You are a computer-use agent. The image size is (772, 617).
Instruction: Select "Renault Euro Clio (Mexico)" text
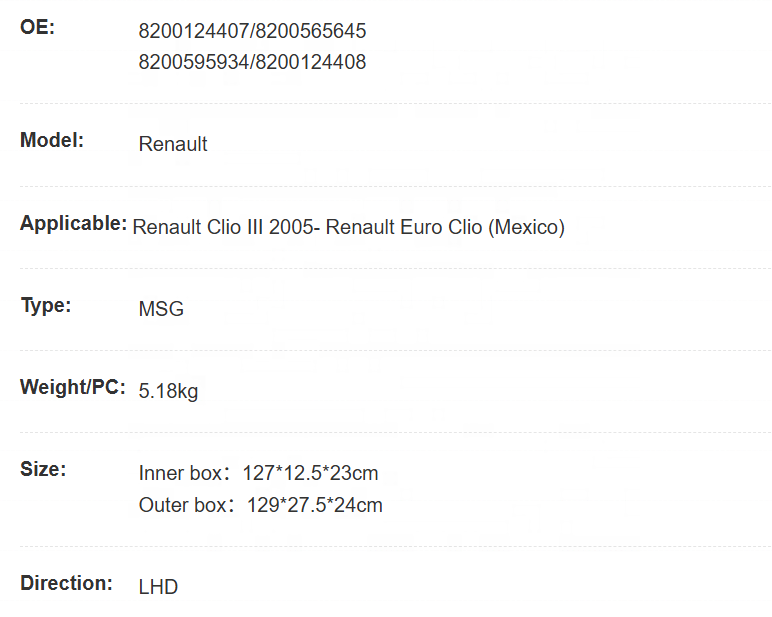click(445, 227)
